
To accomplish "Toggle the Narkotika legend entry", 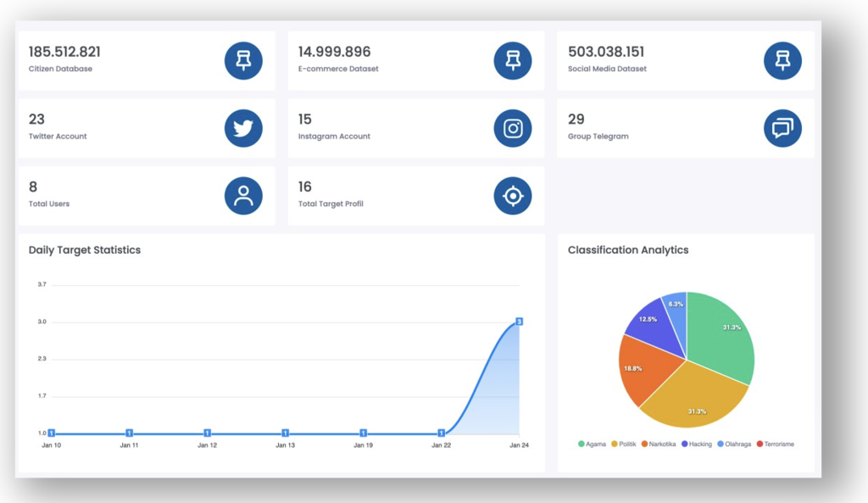I will pos(658,444).
